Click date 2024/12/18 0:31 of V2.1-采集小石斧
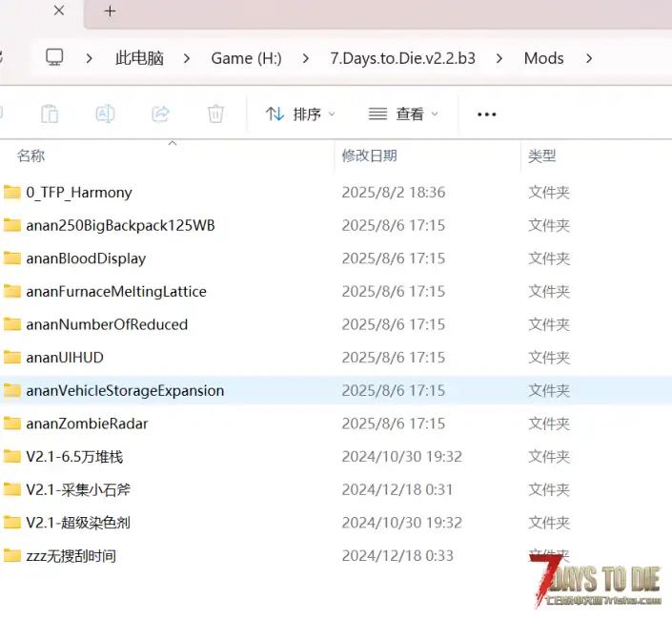672x620 pixels. click(x=397, y=489)
